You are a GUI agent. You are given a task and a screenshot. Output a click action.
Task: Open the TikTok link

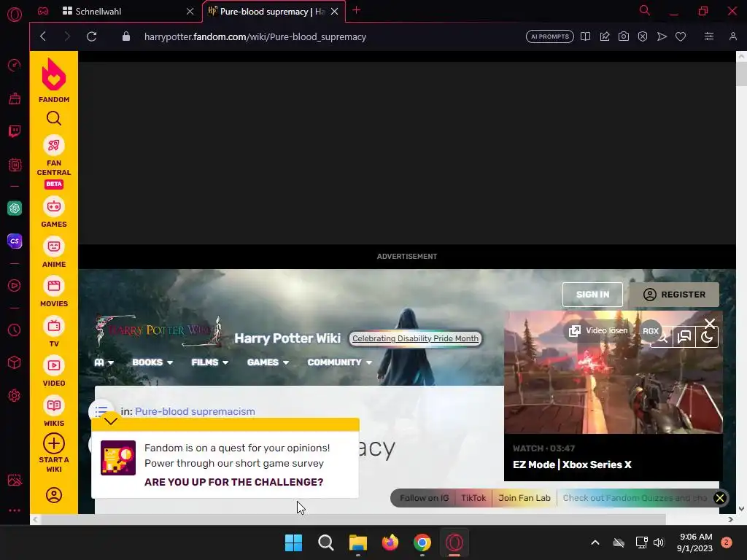click(x=473, y=498)
